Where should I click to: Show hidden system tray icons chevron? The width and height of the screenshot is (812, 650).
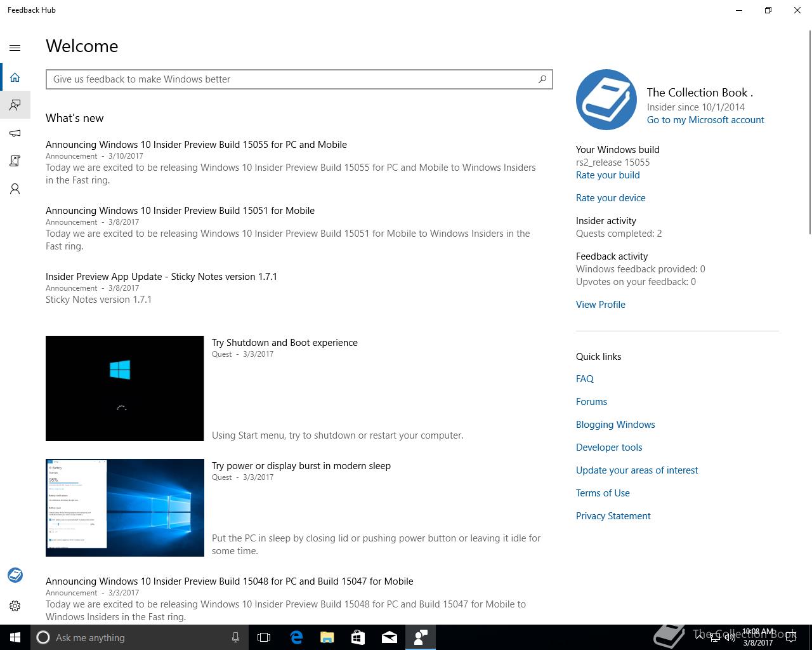click(x=699, y=637)
